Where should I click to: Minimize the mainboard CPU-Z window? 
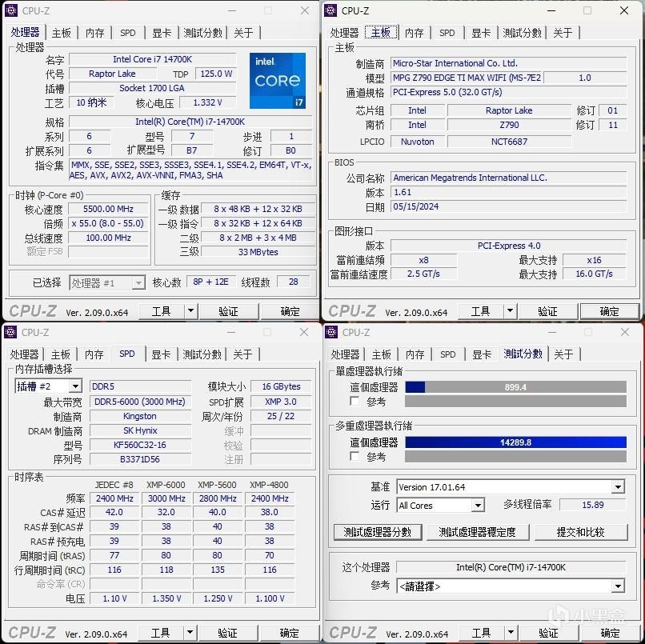[x=551, y=10]
